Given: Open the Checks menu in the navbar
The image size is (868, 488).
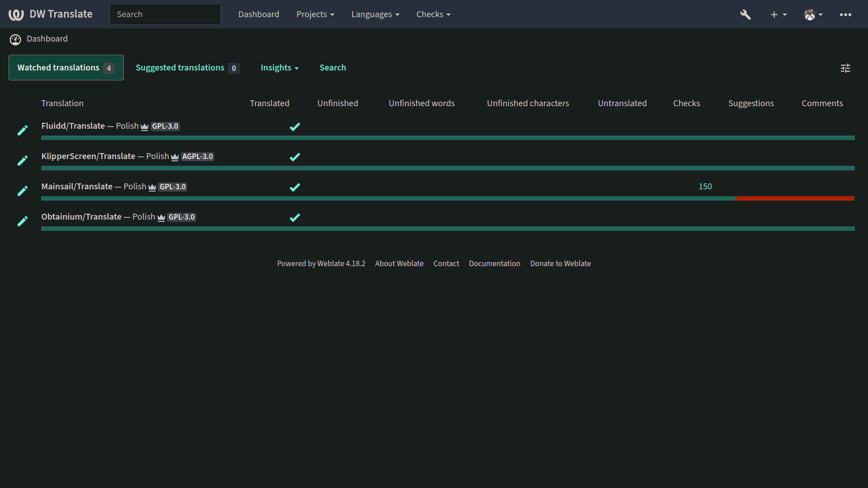Looking at the screenshot, I should (433, 14).
